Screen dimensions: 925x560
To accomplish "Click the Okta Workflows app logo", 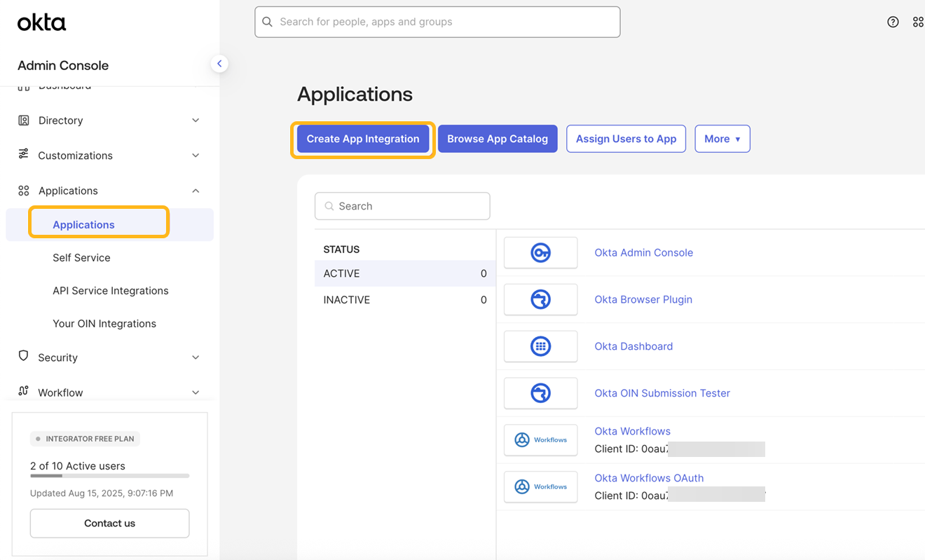I will pos(540,440).
